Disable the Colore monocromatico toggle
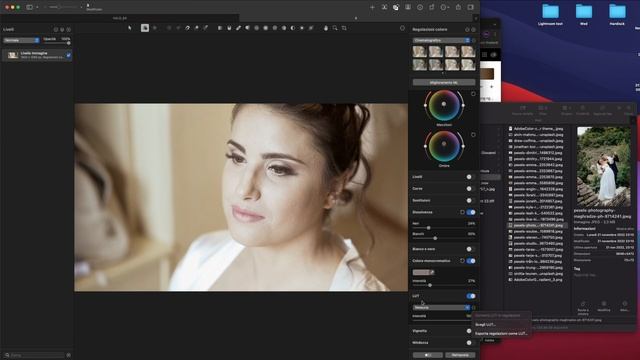The width and height of the screenshot is (640, 360). pos(471,261)
